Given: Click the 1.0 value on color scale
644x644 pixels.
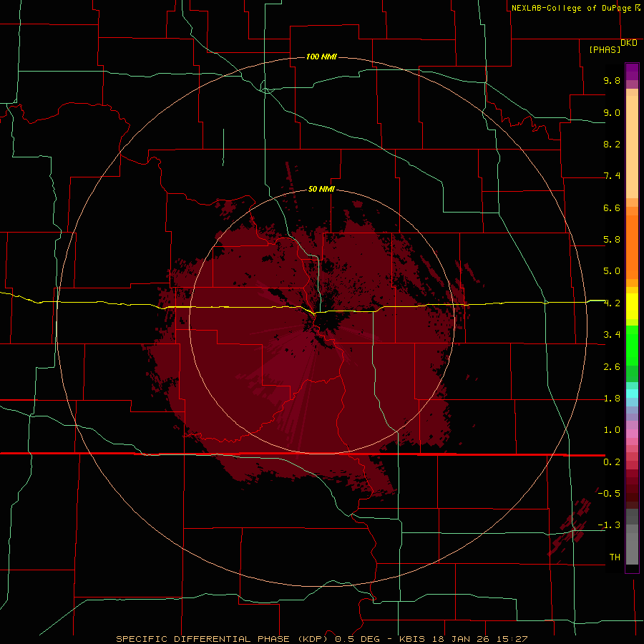Looking at the screenshot, I should click(x=612, y=430).
